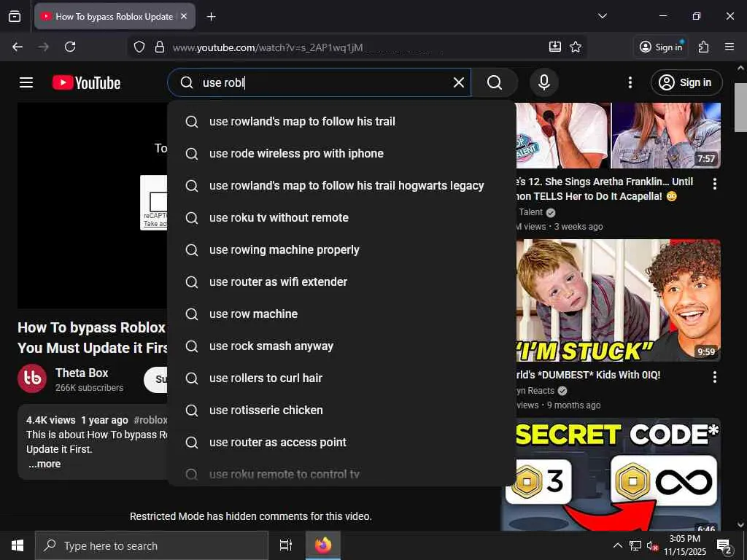Pick suggestion 'use roku remote to control tv'
This screenshot has width=747, height=560.
[x=341, y=474]
